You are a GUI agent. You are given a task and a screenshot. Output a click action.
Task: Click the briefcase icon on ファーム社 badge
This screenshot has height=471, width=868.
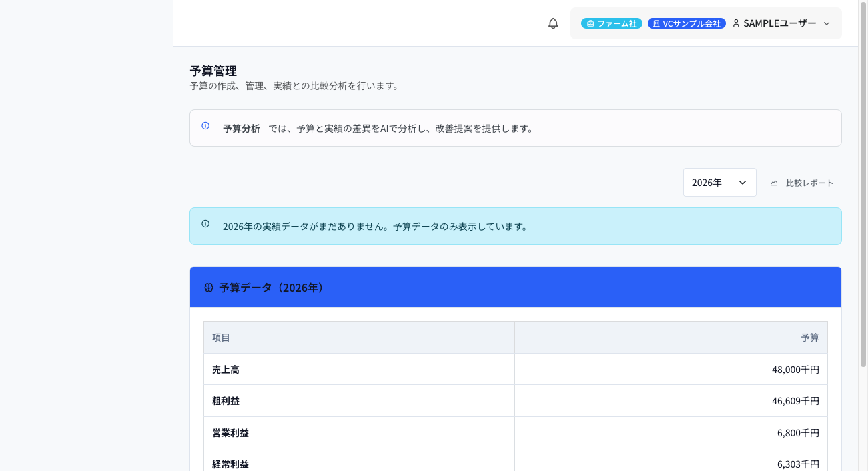(x=589, y=23)
